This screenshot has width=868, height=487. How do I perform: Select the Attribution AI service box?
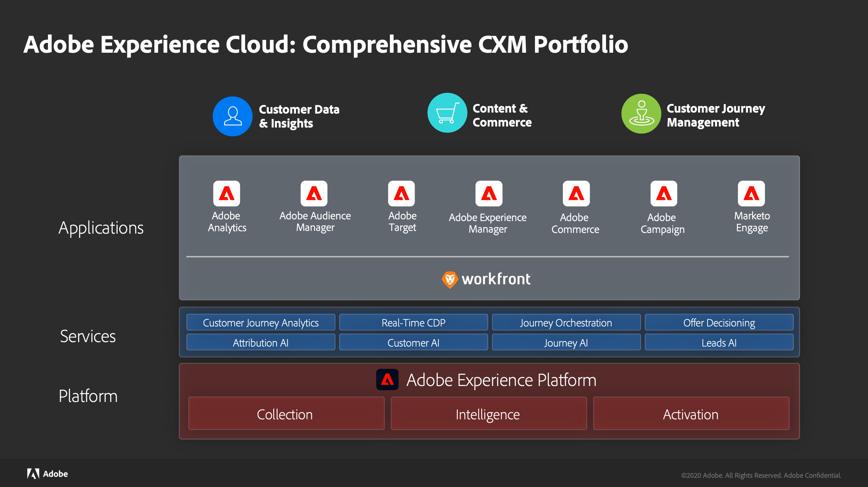[261, 342]
